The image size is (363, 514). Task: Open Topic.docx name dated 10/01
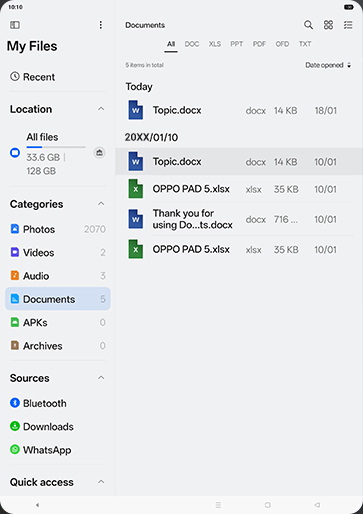coord(177,162)
